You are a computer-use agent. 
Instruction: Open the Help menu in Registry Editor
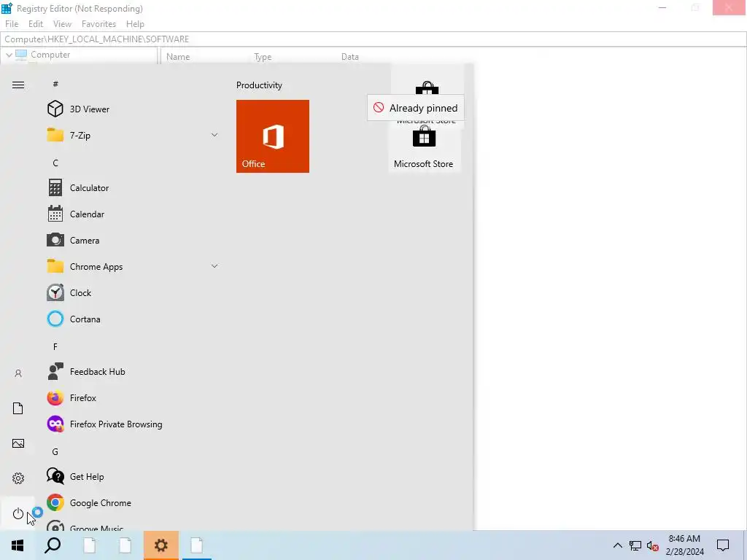pyautogui.click(x=135, y=24)
